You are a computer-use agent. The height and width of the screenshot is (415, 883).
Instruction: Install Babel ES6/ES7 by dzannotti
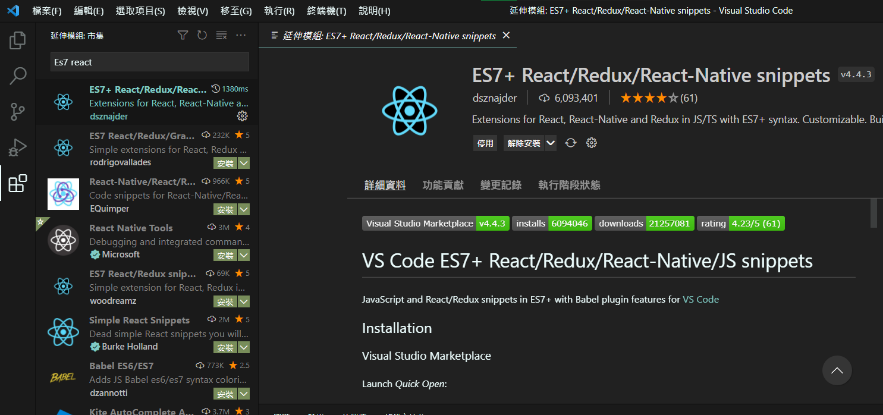point(225,394)
